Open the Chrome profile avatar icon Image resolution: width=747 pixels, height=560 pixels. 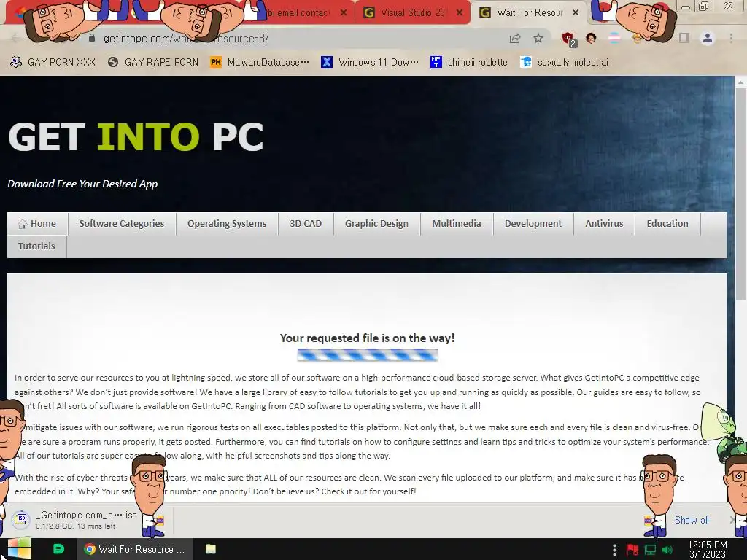[708, 38]
